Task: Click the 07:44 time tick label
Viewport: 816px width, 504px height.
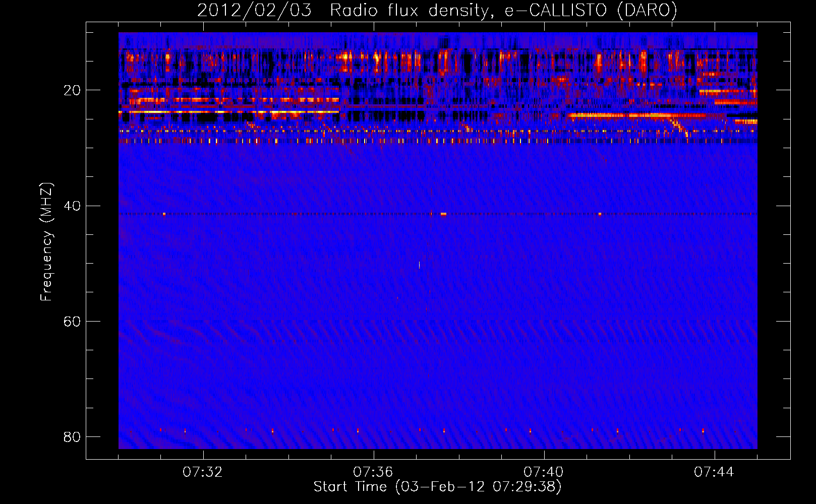Action: pyautogui.click(x=714, y=472)
